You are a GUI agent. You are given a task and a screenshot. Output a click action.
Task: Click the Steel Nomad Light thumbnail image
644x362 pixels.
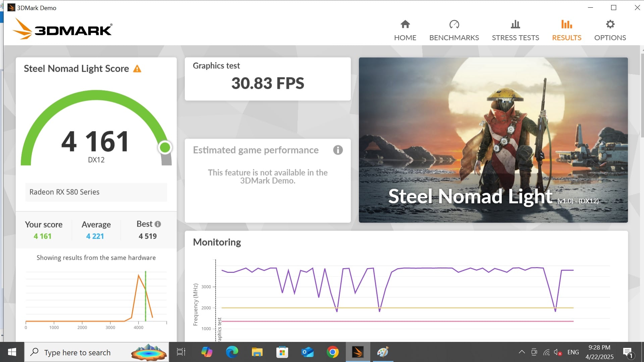click(x=493, y=140)
